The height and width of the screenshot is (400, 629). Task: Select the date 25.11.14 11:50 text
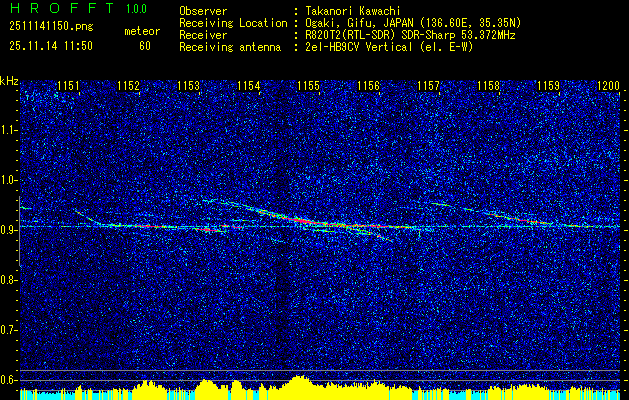(50, 45)
